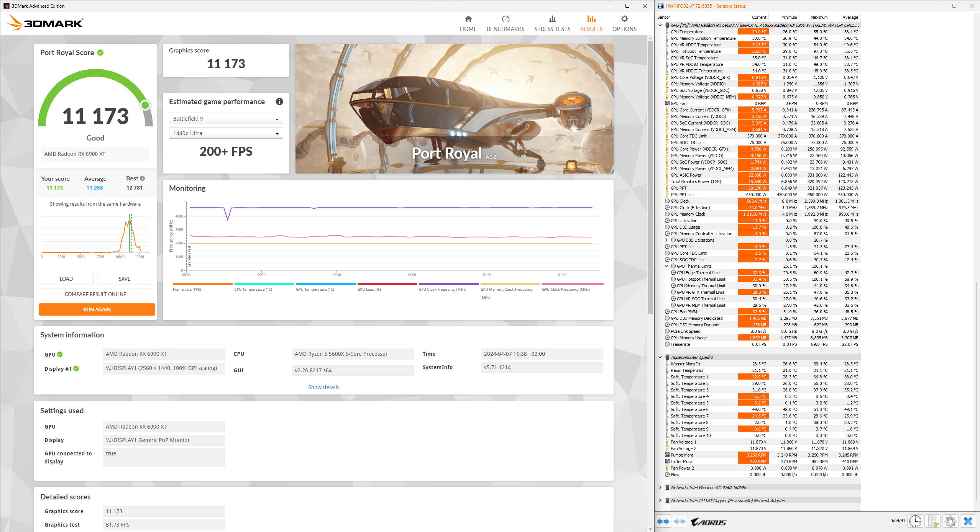Select the GPU Clock sensor row
Viewport: 980px width, 532px height.
coord(762,201)
